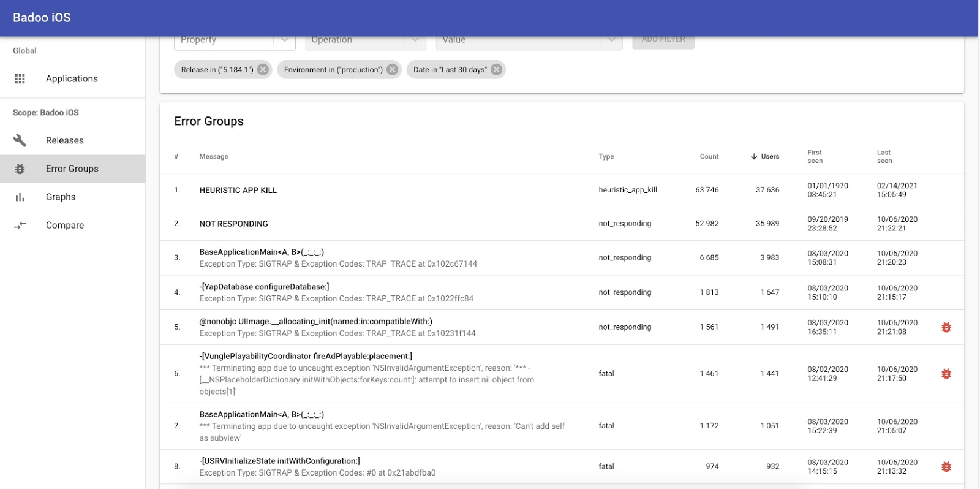
Task: Sort by the First seen column header
Action: coord(815,156)
